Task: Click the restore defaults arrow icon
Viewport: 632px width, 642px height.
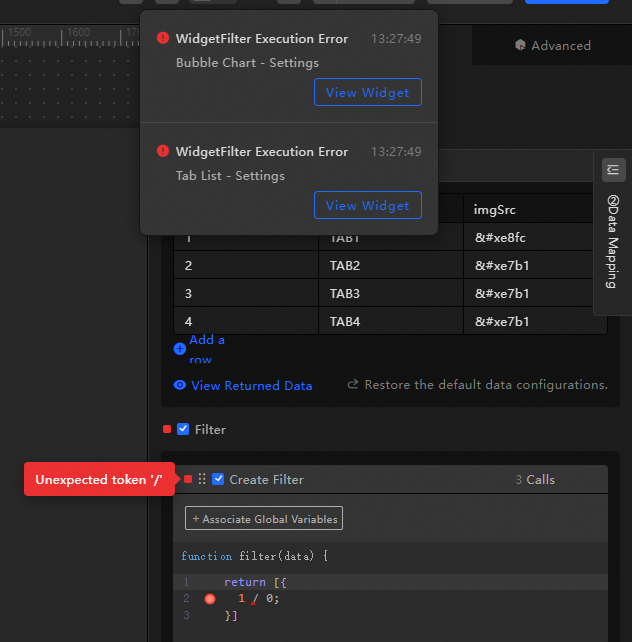Action: pyautogui.click(x=353, y=384)
